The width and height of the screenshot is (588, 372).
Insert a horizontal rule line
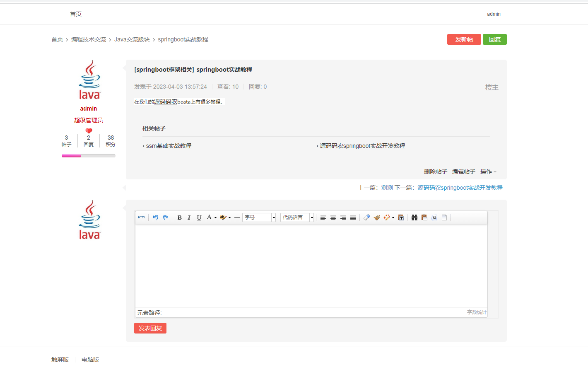(237, 217)
